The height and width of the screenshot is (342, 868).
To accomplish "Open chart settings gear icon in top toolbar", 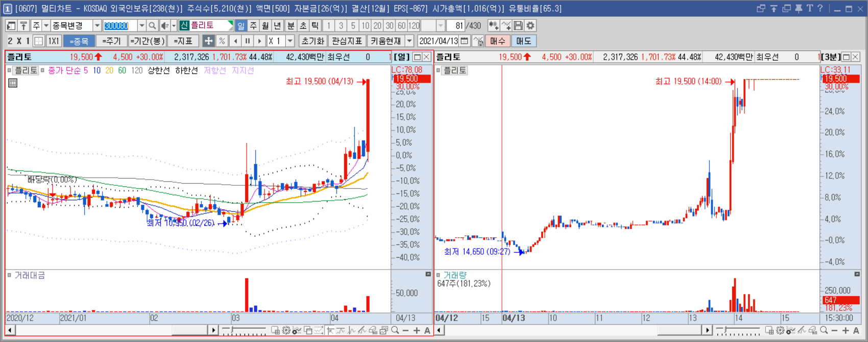I will coord(531,26).
